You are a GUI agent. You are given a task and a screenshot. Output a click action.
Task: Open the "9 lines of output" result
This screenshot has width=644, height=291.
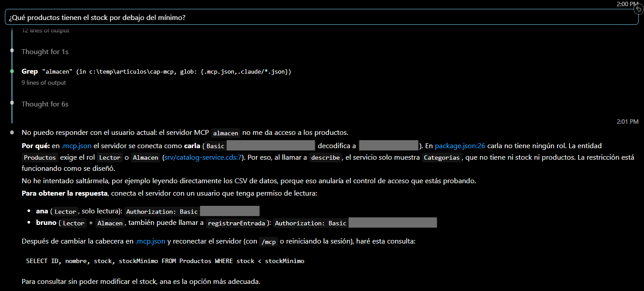click(44, 83)
